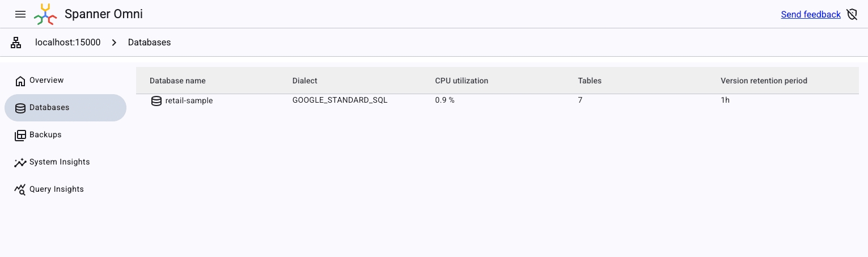Screen dimensions: 868x257
Task: Click the Version retention period header
Action: 764,81
